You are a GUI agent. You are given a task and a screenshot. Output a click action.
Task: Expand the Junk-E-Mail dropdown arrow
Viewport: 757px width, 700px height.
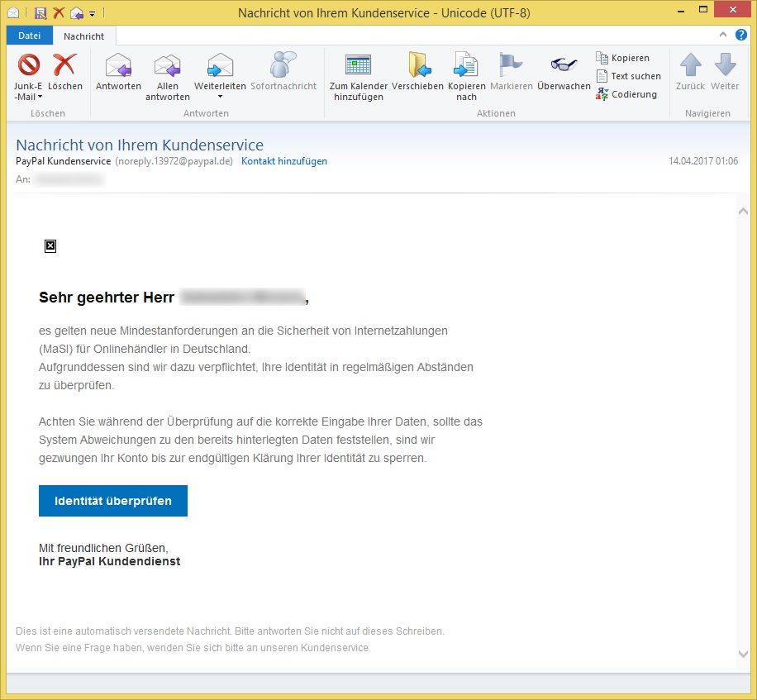40,97
